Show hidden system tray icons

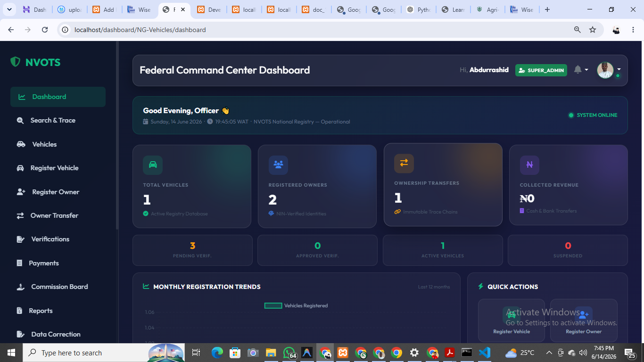tap(549, 353)
